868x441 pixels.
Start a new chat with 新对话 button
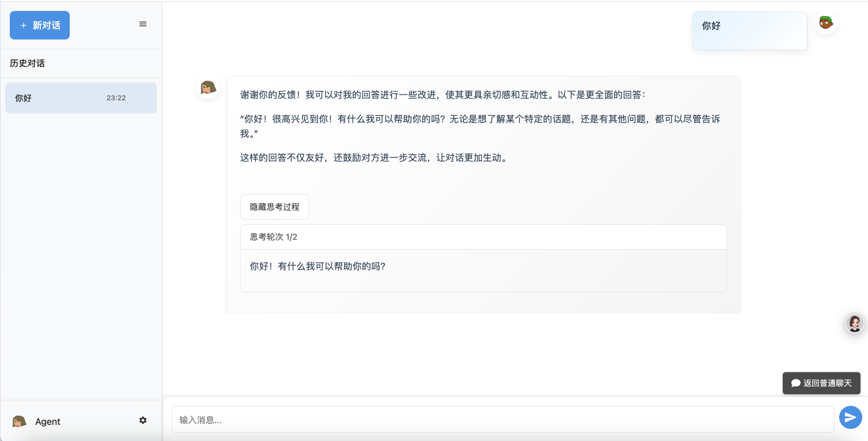point(40,25)
